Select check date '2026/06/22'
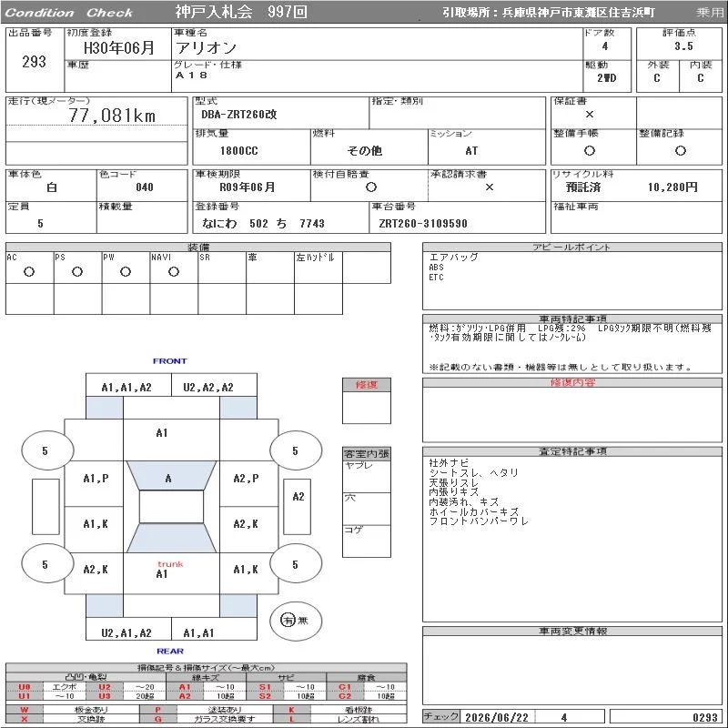 coord(496,717)
